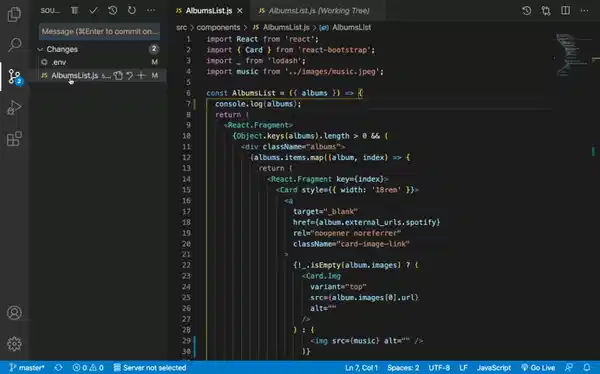Viewport: 600px width, 374px height.
Task: Open the Accounts menu icon
Action: 14,313
